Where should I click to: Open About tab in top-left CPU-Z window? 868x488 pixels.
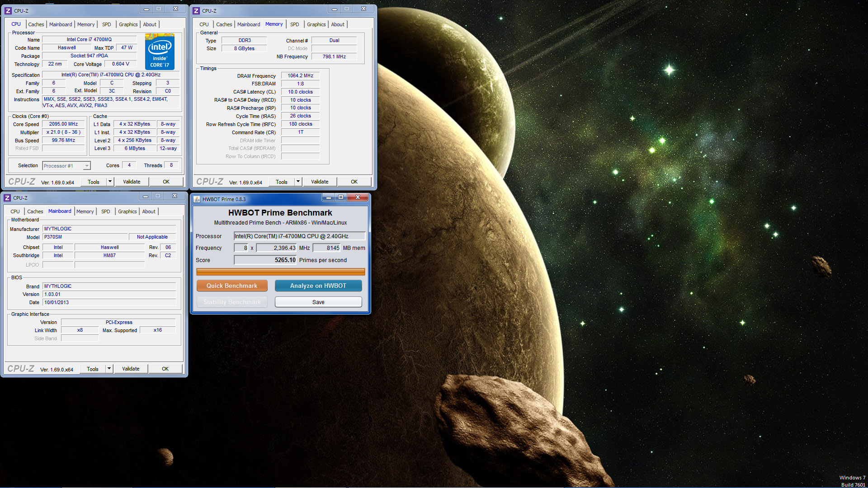tap(150, 24)
